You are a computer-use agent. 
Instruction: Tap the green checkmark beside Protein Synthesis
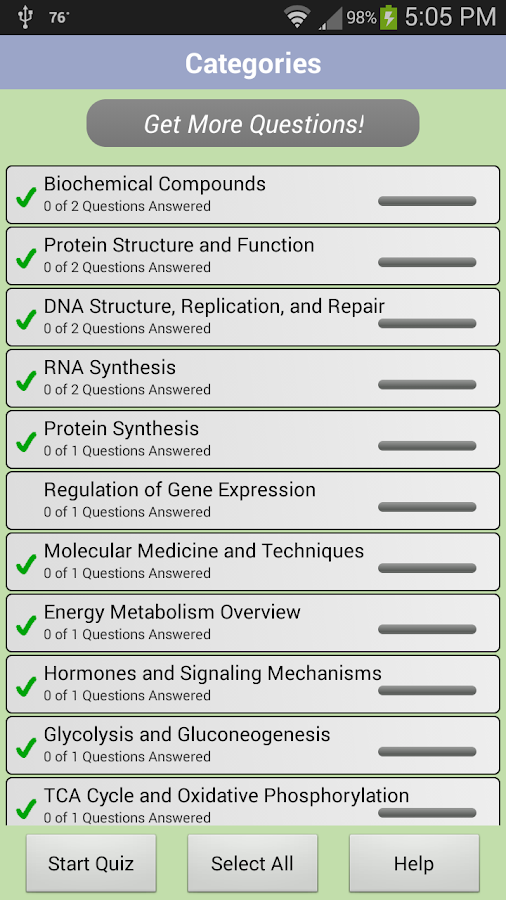[26, 443]
